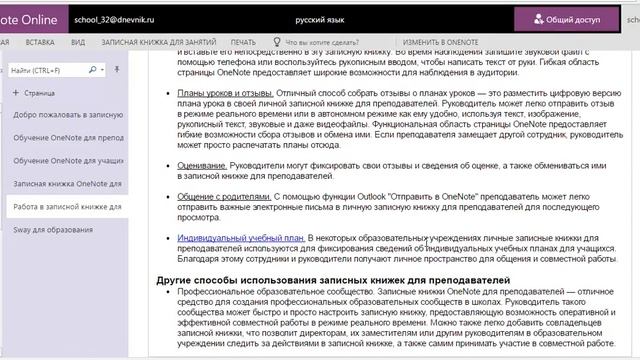Image resolution: width=640 pixels, height=360 pixels.
Task: Click heading 'Другие способы использования записных книжек'
Action: [x=333, y=280]
